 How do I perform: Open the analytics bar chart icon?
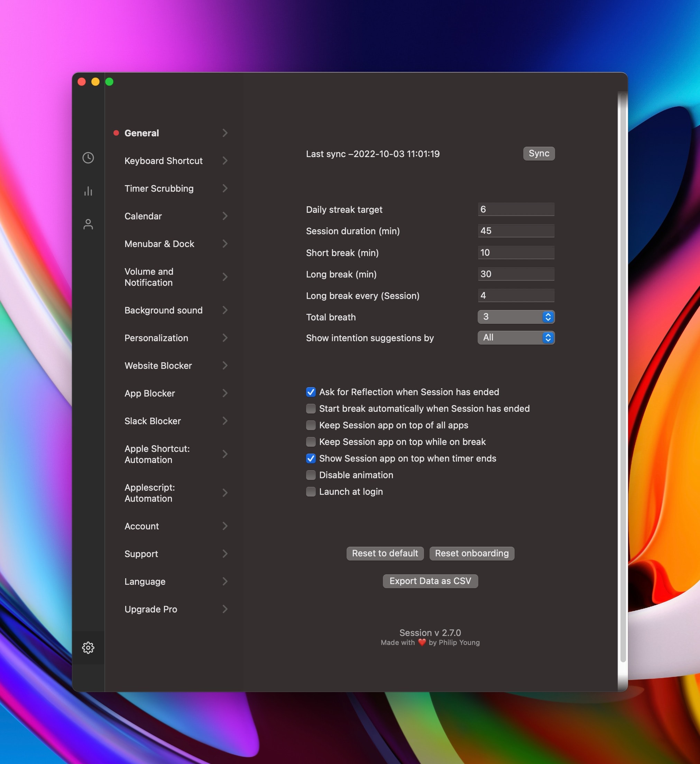click(88, 191)
